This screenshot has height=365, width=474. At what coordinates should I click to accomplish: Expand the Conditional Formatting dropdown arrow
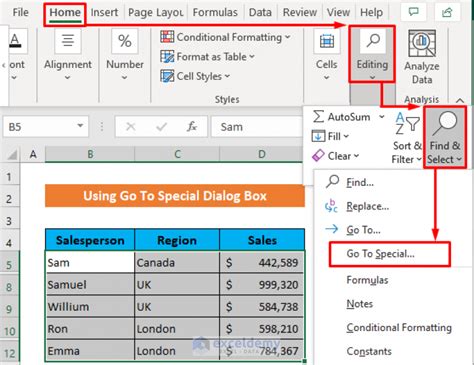pyautogui.click(x=288, y=37)
